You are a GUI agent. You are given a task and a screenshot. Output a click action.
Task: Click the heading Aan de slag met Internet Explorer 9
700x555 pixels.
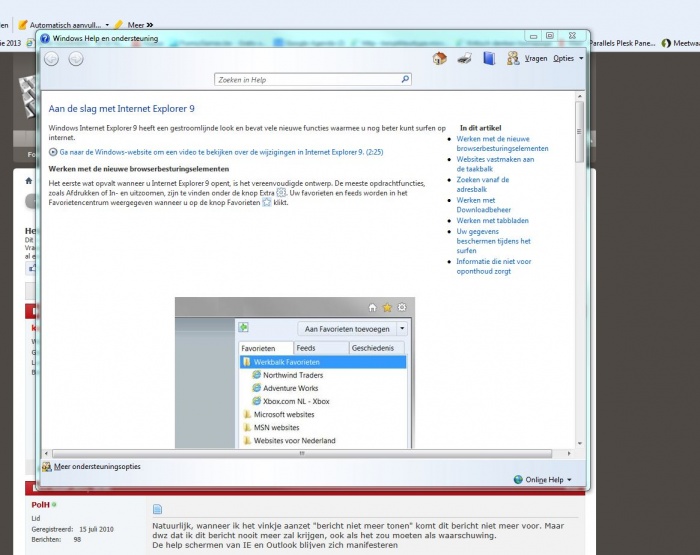[121, 109]
